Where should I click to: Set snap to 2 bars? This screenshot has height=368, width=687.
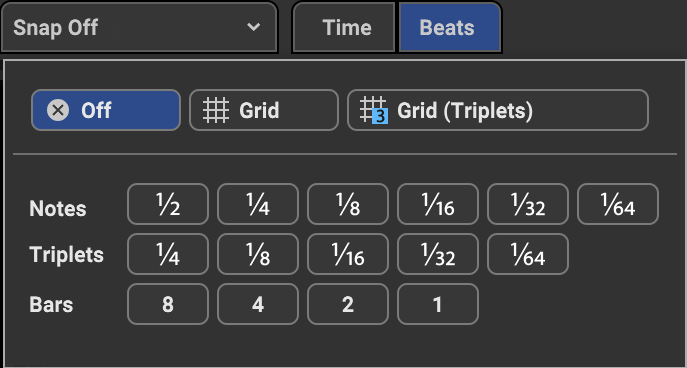pos(348,304)
